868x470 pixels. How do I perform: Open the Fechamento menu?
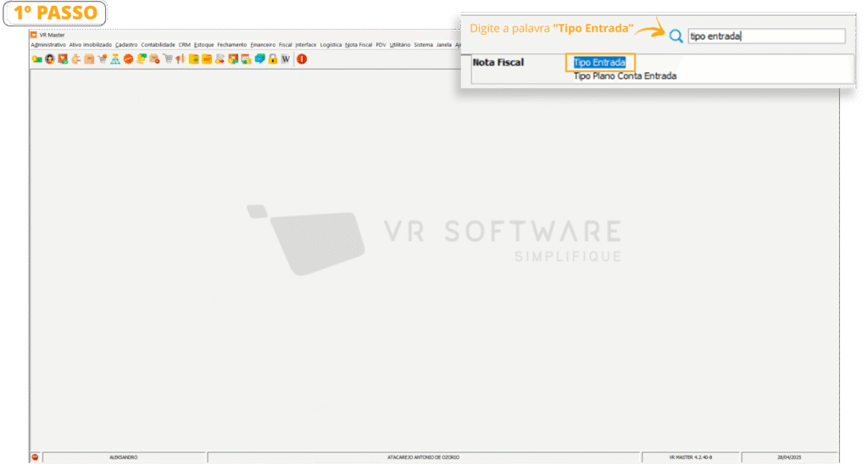coord(232,45)
